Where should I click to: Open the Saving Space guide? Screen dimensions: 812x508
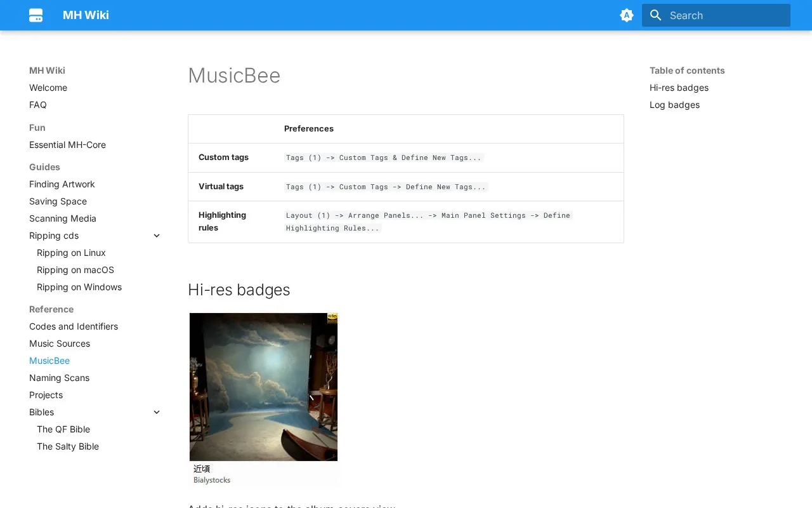click(58, 201)
